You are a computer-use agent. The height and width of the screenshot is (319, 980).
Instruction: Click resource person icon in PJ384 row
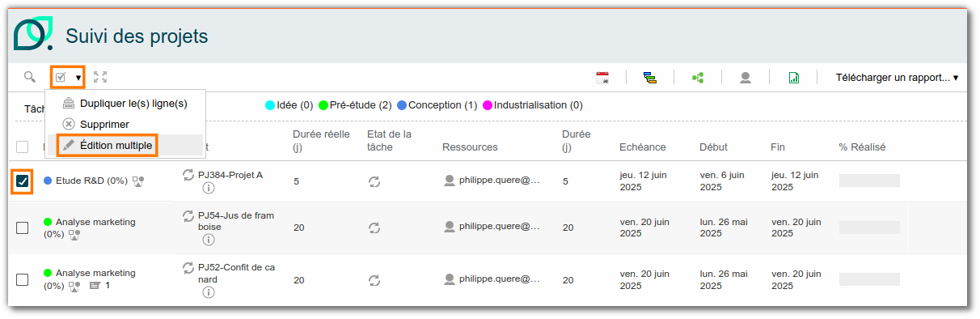[x=450, y=181]
